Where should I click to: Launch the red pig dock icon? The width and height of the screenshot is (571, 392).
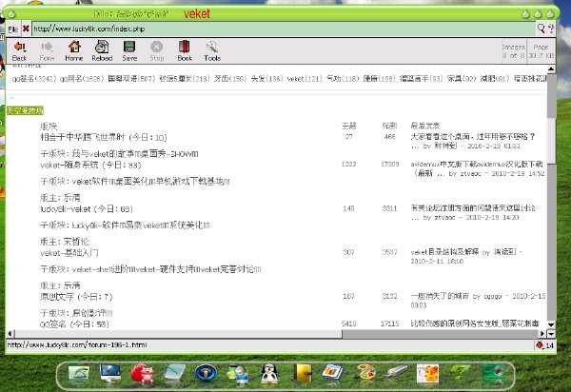pyautogui.click(x=142, y=373)
